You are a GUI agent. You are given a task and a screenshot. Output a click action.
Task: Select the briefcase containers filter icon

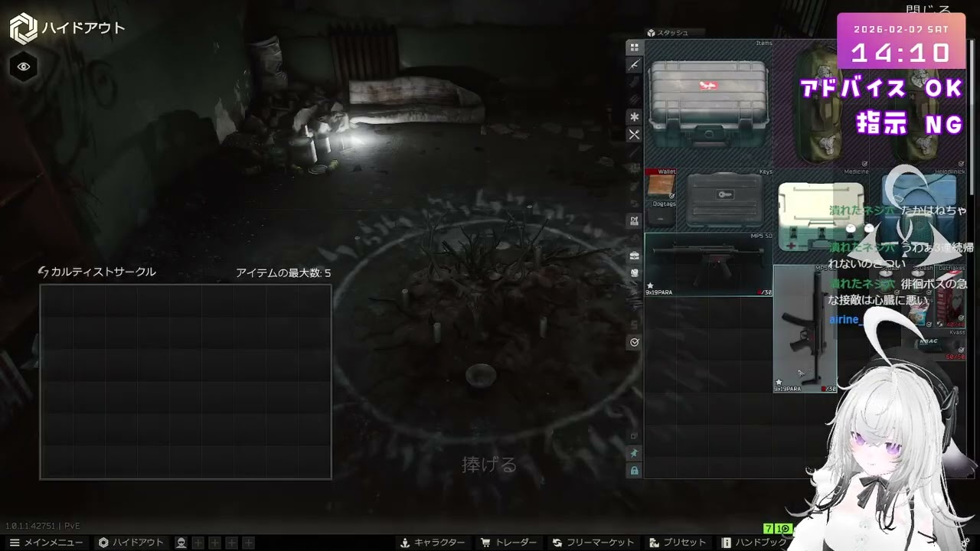634,256
